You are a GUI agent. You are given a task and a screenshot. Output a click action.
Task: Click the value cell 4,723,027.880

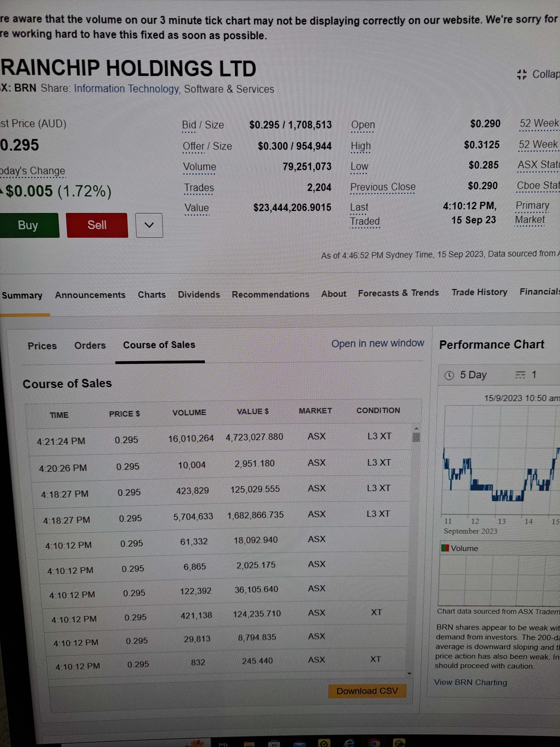tap(254, 437)
